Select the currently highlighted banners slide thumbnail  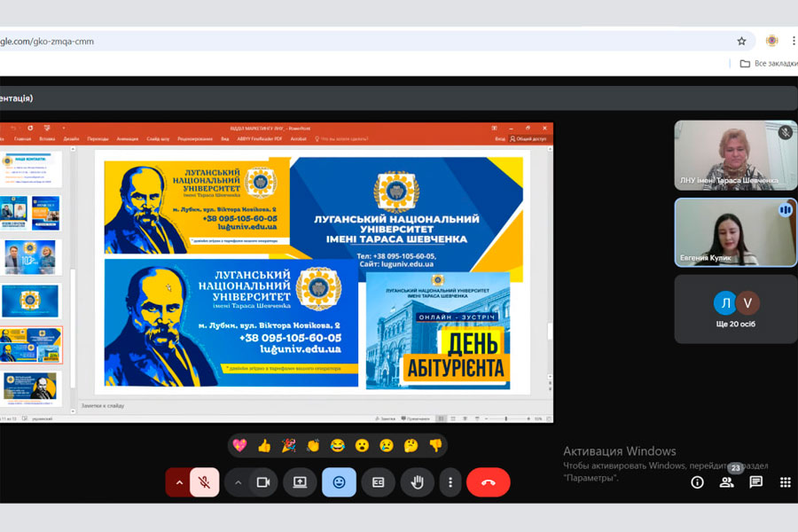[x=31, y=345]
